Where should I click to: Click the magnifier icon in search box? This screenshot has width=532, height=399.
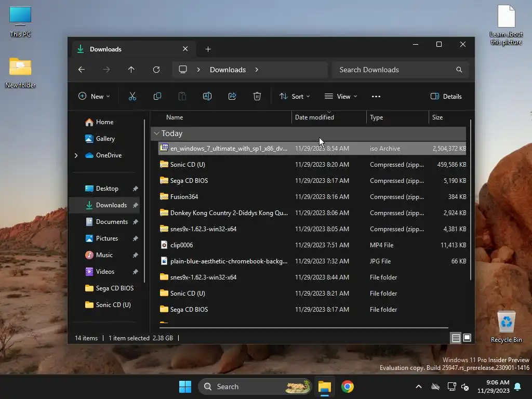[459, 70]
